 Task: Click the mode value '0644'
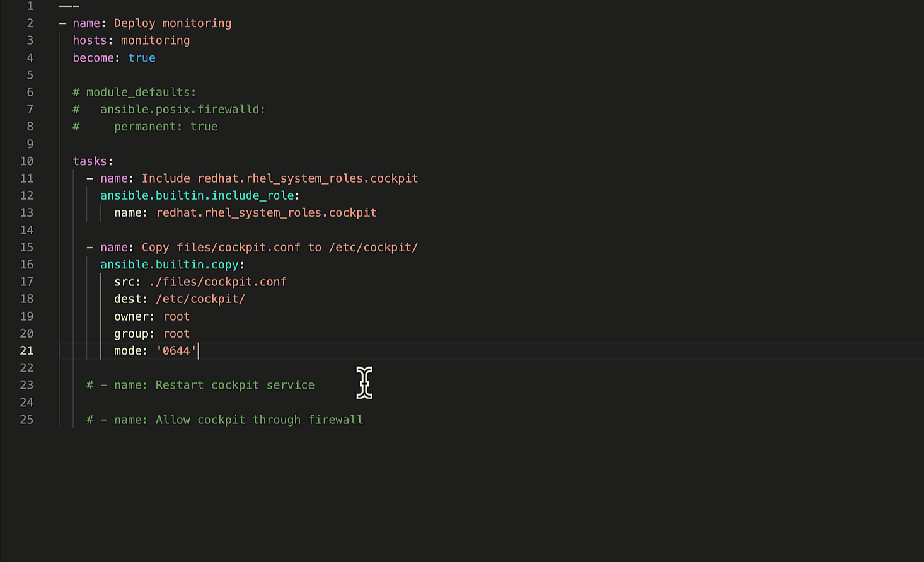point(176,351)
